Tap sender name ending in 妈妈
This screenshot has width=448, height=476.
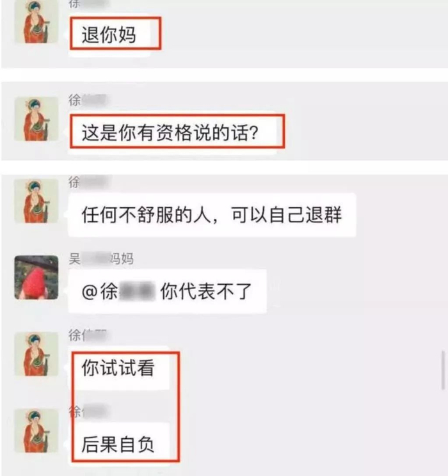point(101,259)
